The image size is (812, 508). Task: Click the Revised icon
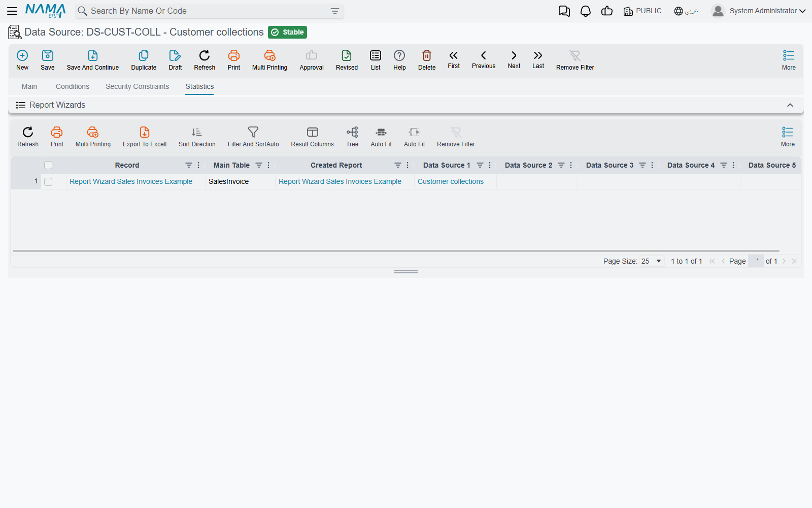(347, 55)
